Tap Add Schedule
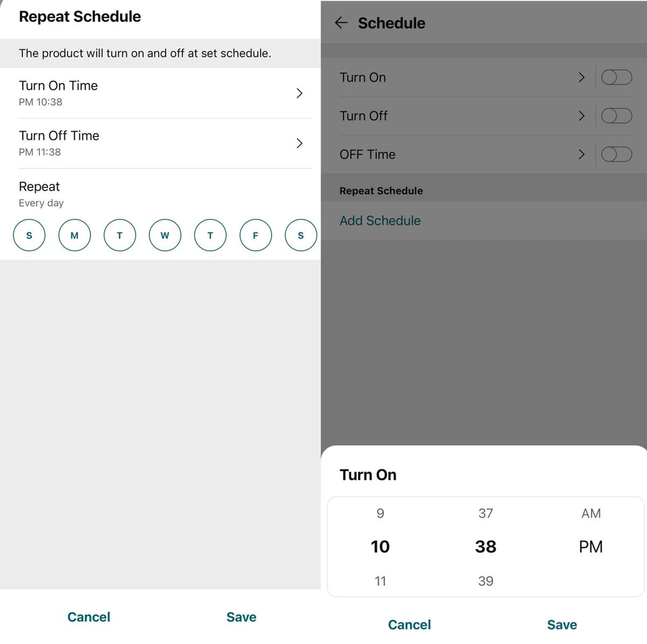 (x=380, y=221)
